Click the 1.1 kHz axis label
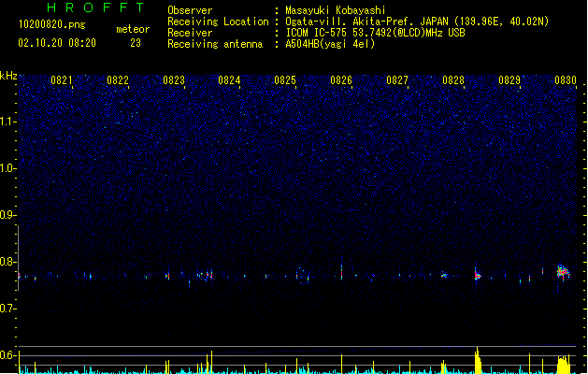The height and width of the screenshot is (374, 588). coord(7,122)
